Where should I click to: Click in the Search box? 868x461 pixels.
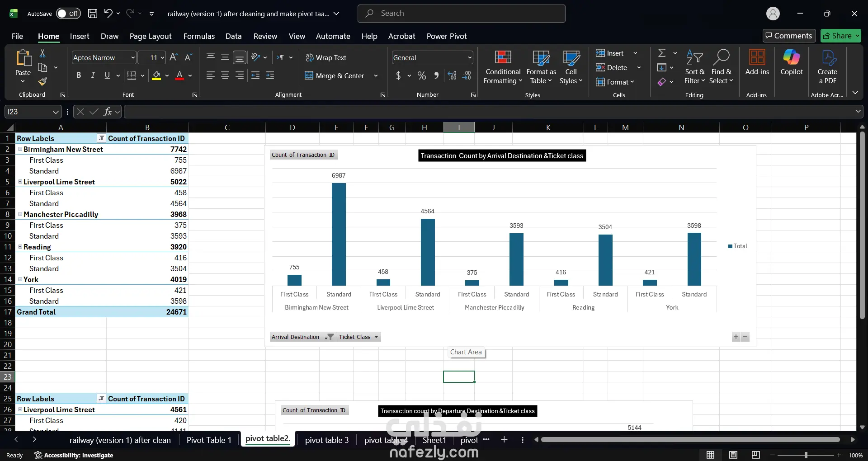(461, 14)
